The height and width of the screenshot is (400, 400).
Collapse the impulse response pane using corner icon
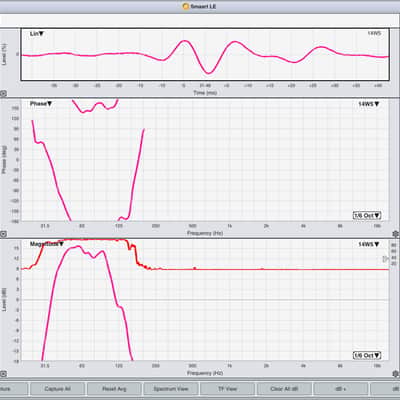coord(3,94)
